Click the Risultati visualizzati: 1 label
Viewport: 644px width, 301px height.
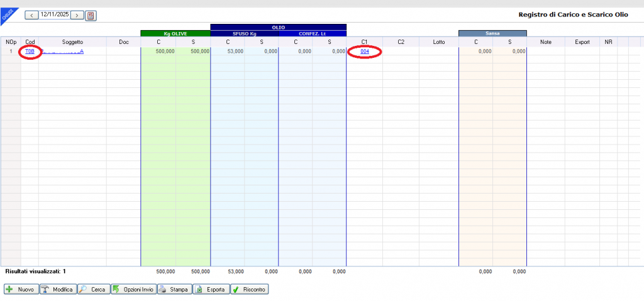pos(35,271)
